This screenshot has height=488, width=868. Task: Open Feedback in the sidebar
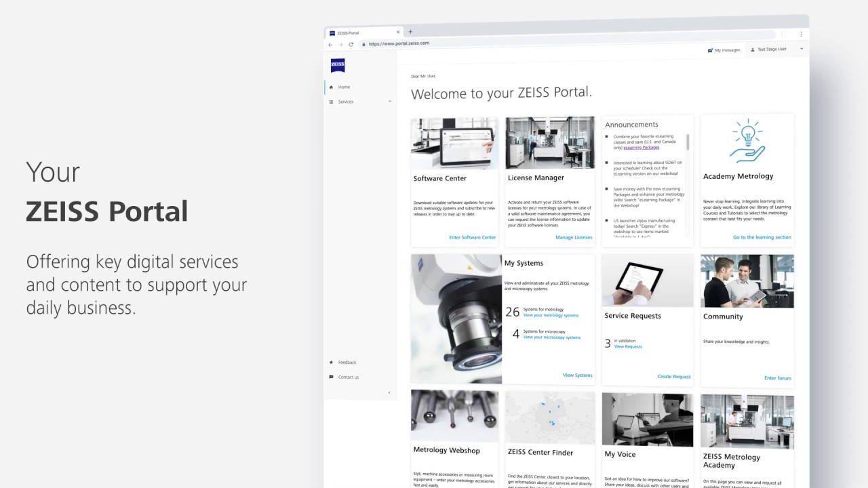(x=347, y=363)
